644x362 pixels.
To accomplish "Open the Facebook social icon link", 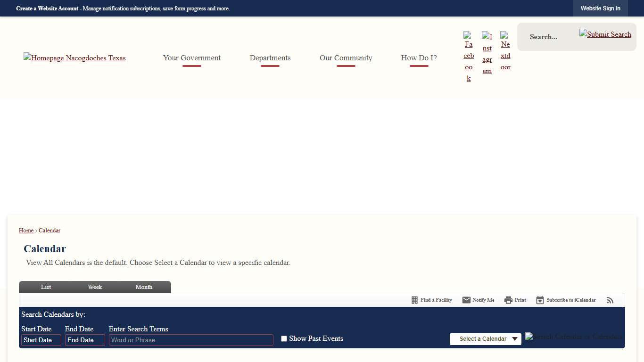I will 469,57.
